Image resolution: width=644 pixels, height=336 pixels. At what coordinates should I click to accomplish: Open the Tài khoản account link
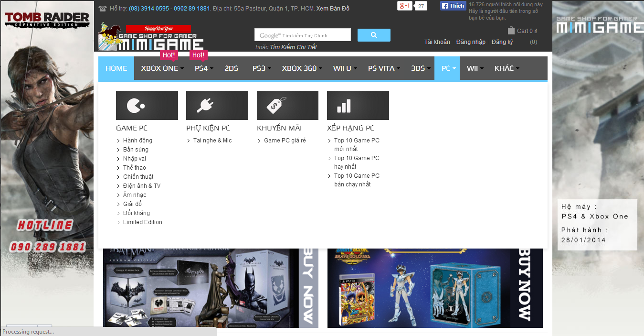pyautogui.click(x=437, y=42)
